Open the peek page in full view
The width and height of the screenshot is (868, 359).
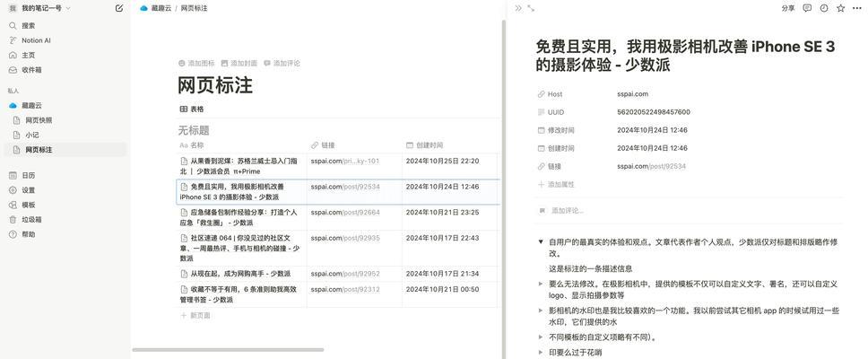click(531, 8)
